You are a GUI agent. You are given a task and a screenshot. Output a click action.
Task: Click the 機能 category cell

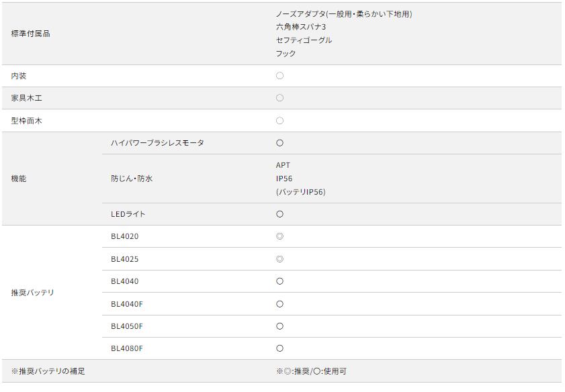(x=19, y=179)
